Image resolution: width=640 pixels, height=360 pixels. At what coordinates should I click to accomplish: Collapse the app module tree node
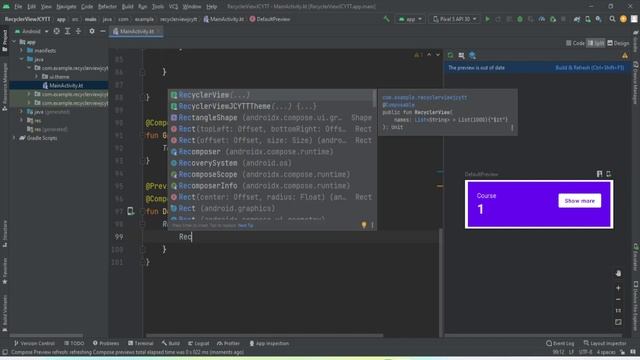click(14, 42)
